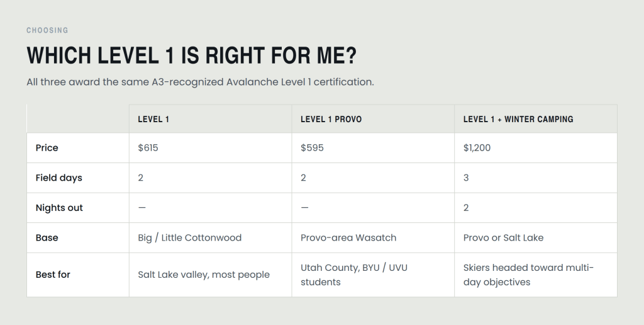Select the Big / Little Cottonwood cell
644x325 pixels.
click(x=210, y=238)
